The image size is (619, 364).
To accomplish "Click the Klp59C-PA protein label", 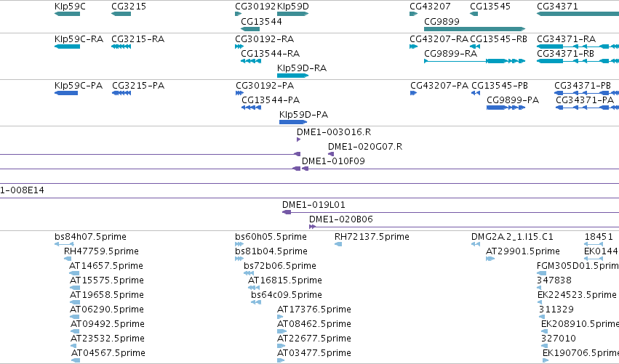I will point(79,86).
